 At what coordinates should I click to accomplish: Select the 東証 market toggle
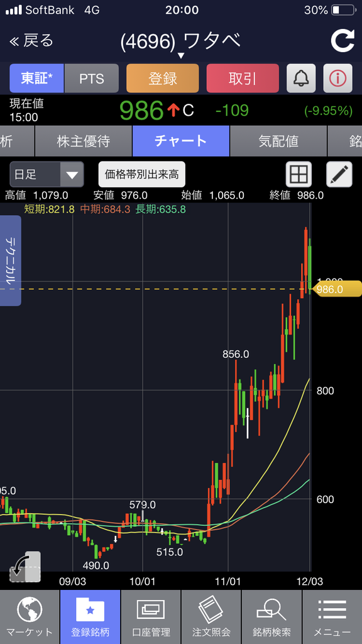point(36,79)
